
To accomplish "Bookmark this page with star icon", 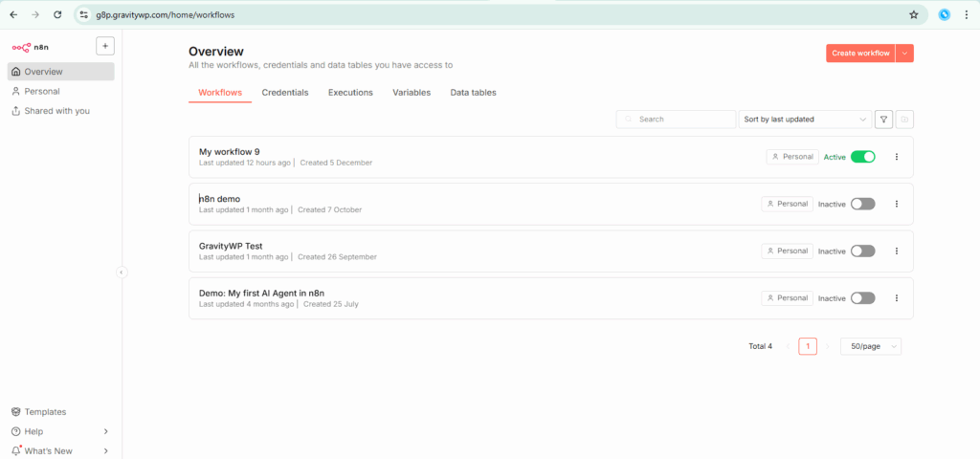I will pos(913,14).
